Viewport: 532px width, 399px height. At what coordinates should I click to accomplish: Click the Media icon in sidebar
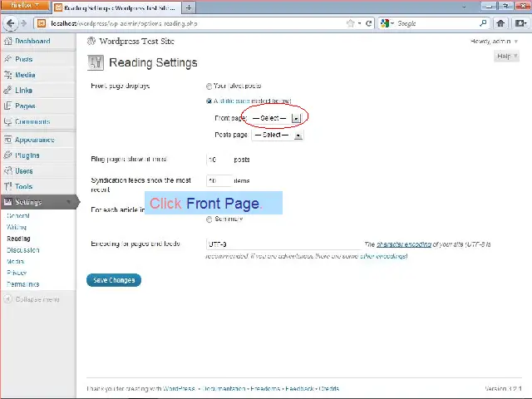tap(7, 75)
